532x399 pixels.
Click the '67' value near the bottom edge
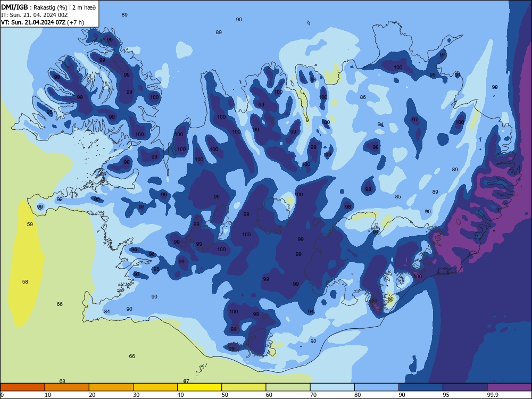pos(186,381)
